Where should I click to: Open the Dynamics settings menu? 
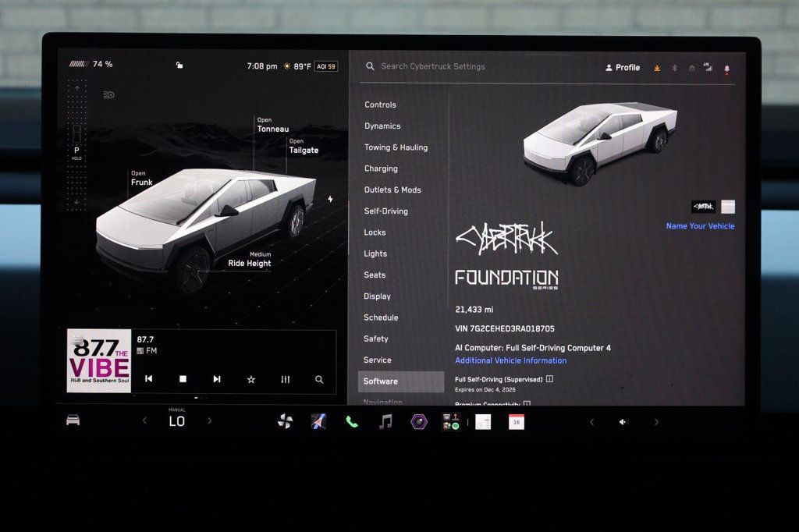coord(382,126)
